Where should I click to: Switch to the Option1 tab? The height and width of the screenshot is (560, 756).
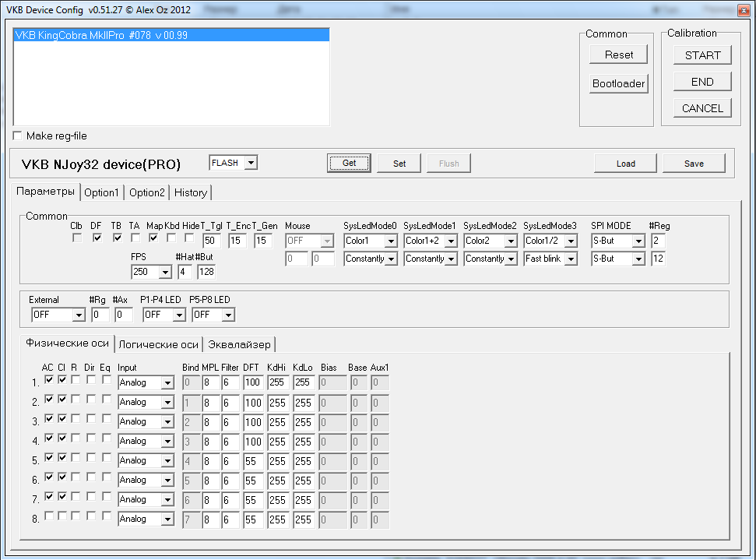102,193
